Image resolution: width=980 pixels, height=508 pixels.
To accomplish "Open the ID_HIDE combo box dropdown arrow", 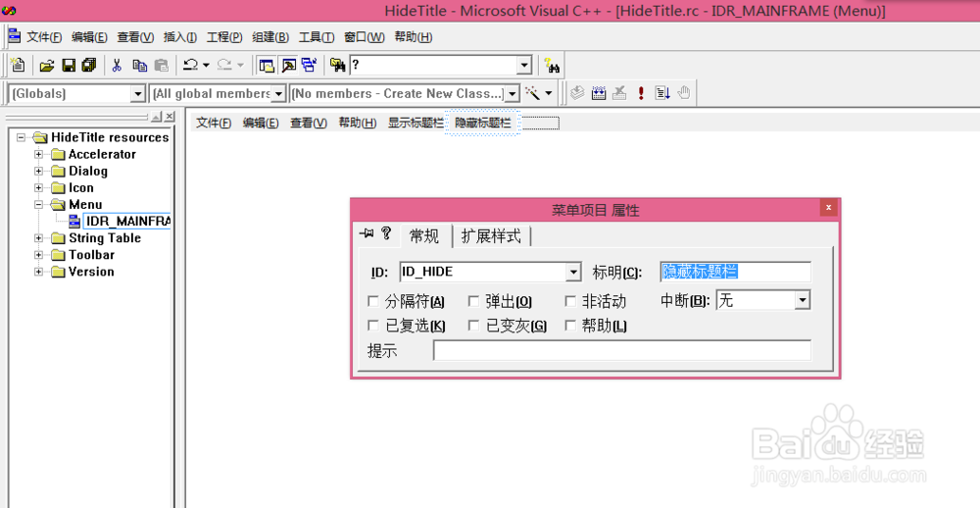I will click(573, 273).
